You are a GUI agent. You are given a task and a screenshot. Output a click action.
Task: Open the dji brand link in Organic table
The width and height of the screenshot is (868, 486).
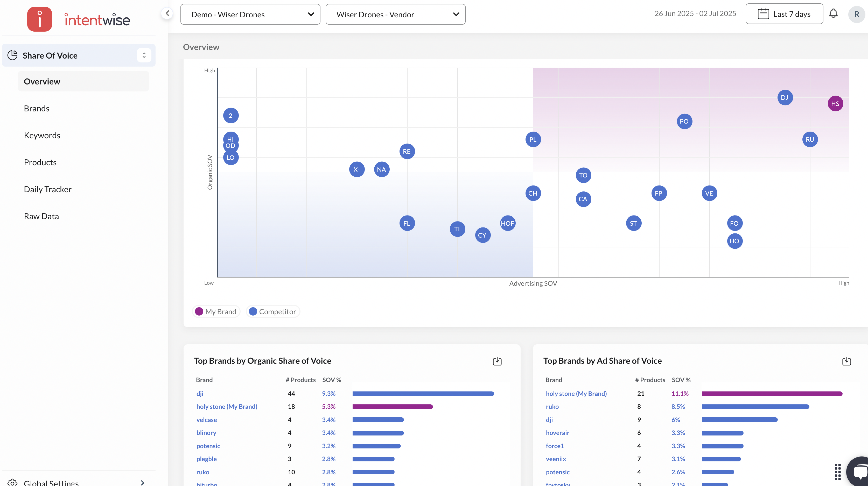(x=200, y=393)
